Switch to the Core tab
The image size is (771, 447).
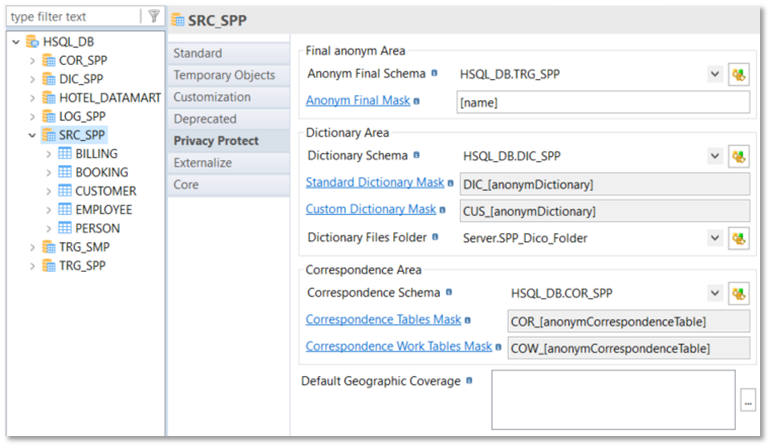229,184
